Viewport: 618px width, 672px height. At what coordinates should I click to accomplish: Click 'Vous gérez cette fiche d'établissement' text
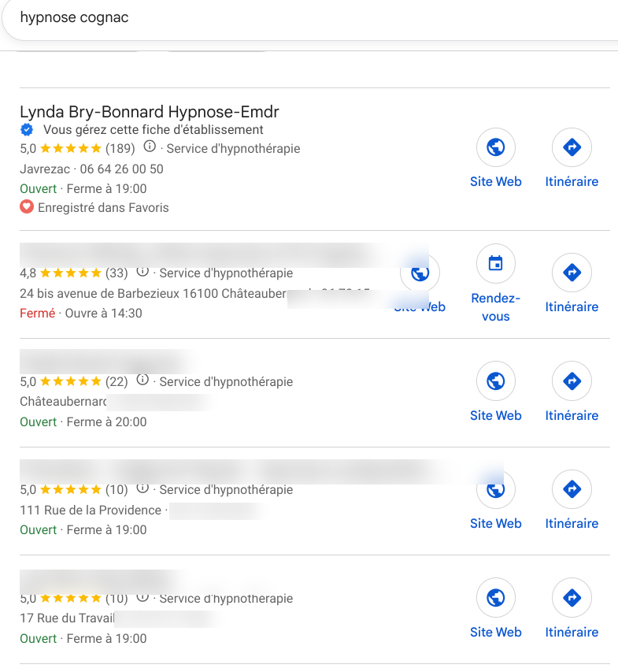click(x=154, y=130)
